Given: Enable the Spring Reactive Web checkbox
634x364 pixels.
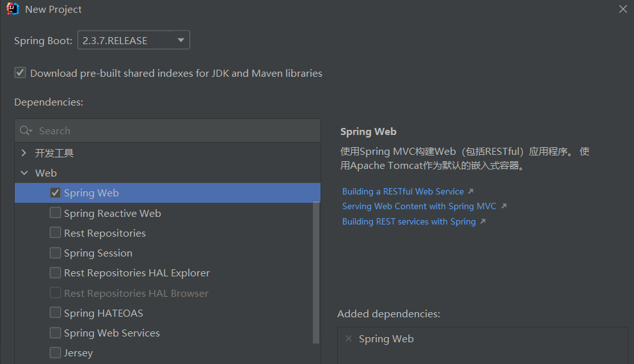Looking at the screenshot, I should pyautogui.click(x=56, y=213).
